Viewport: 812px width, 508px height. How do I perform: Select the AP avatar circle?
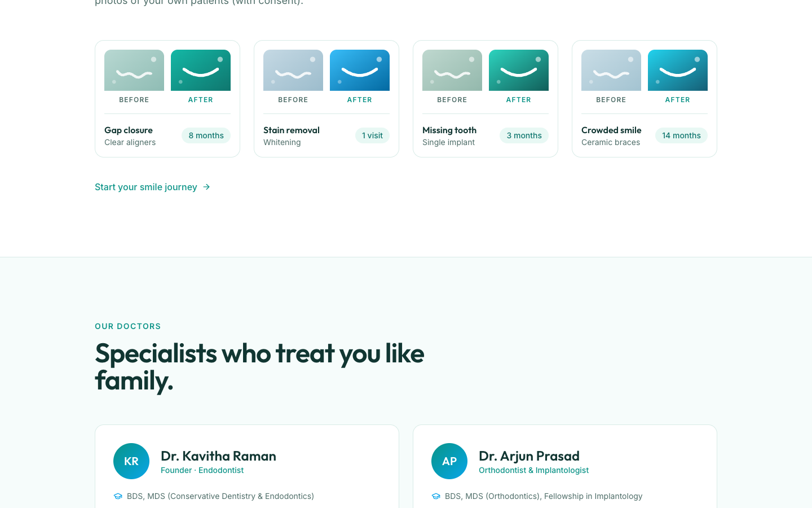[x=449, y=461]
